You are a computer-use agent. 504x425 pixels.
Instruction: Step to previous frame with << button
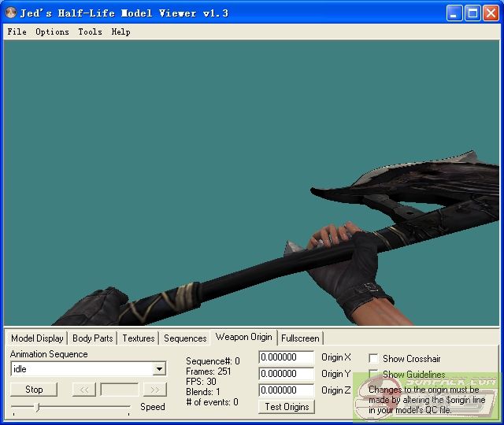(83, 390)
